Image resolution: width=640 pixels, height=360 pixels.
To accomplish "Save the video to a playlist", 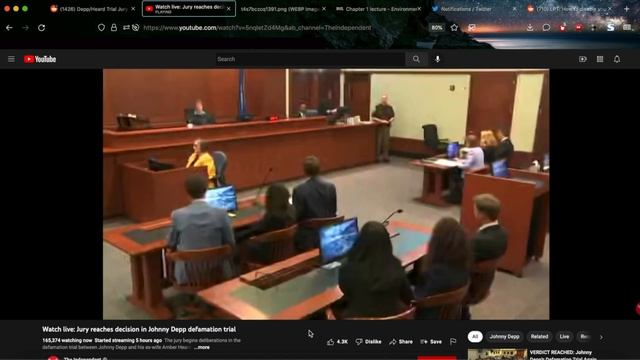I will point(431,342).
